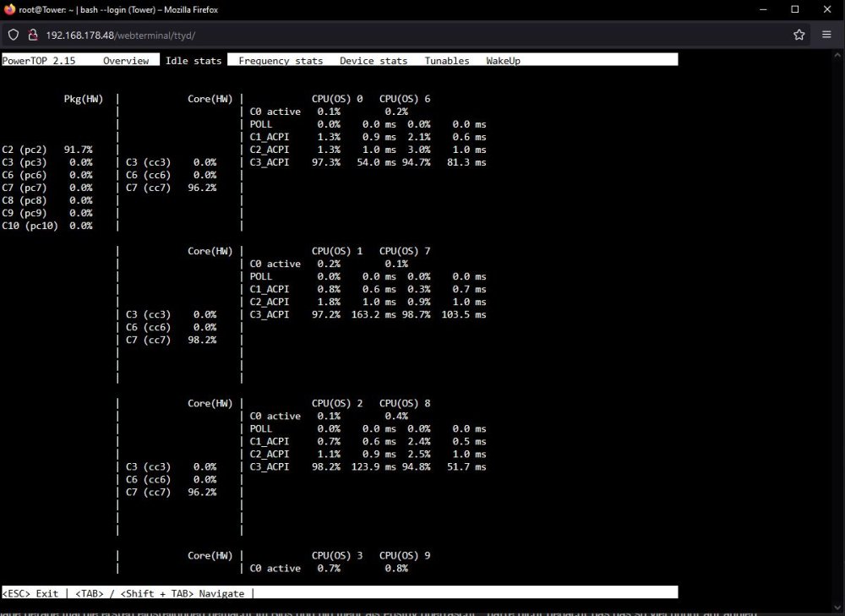Click the page vertical scrollbar

coord(838,331)
